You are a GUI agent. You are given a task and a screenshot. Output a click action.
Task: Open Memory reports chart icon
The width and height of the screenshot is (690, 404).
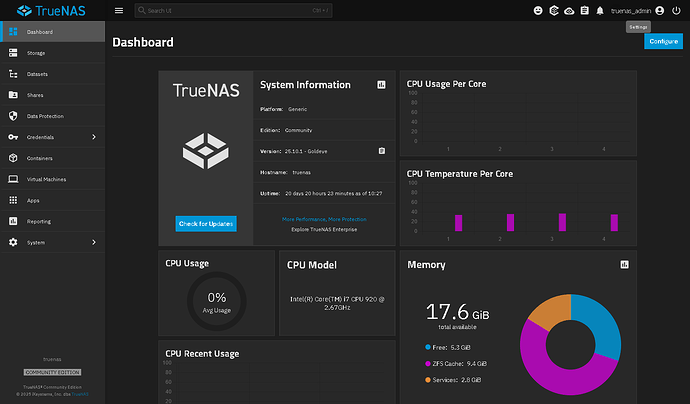point(624,264)
